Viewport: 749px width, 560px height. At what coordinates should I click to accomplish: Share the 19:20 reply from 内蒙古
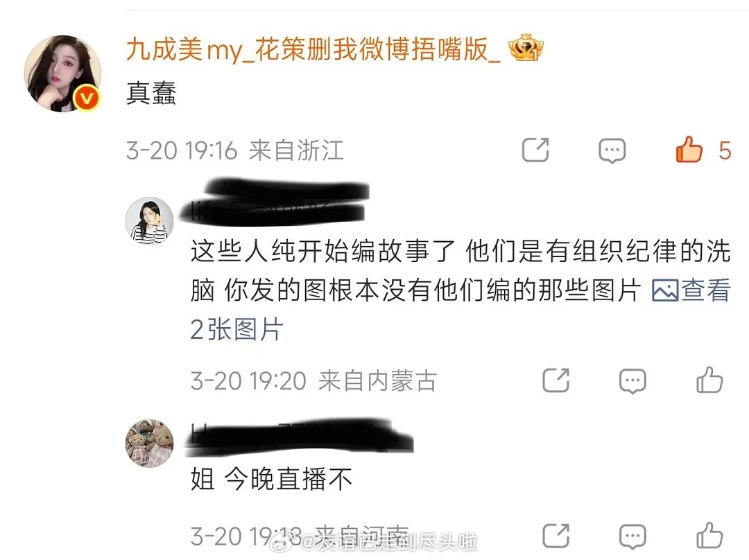click(556, 380)
